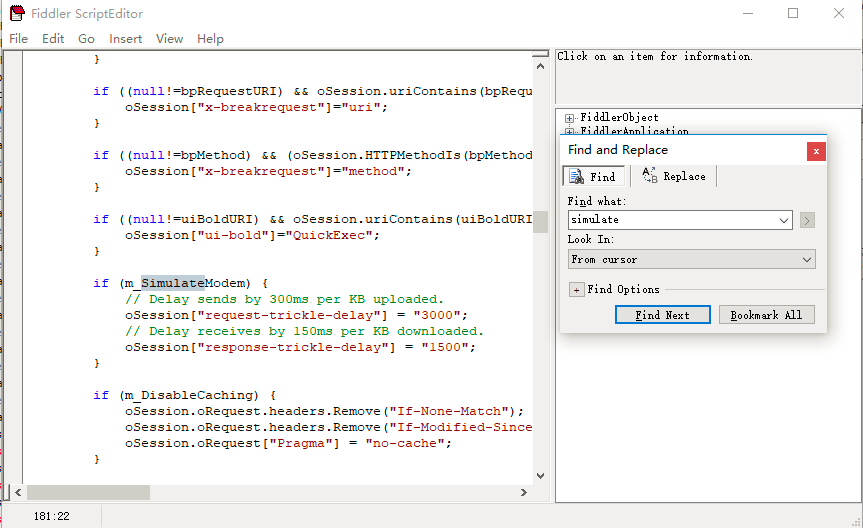Open the Edit menu
The image size is (863, 528).
[x=53, y=39]
